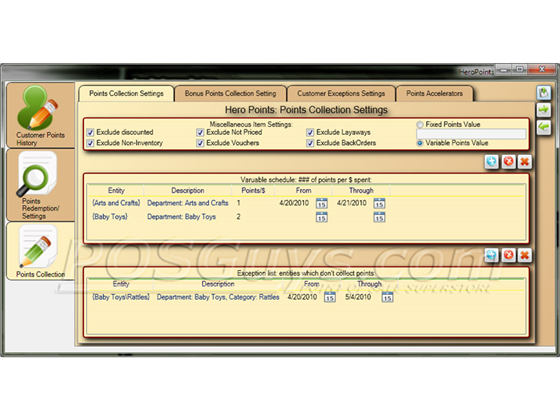Add a new variable schedule entry
This screenshot has height=420, width=560.
point(491,162)
